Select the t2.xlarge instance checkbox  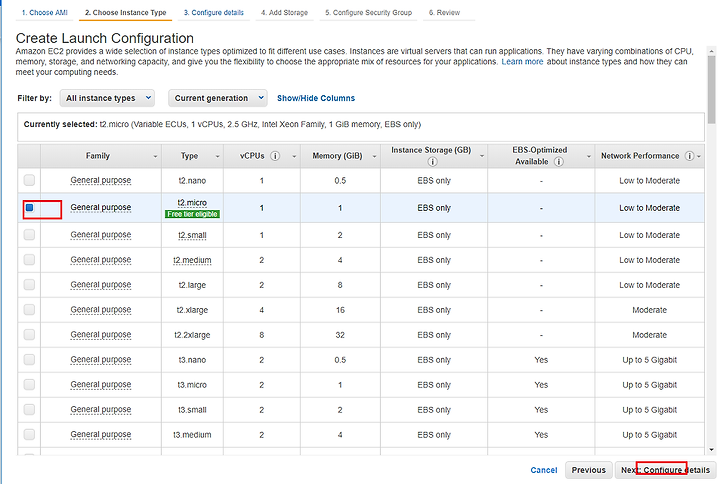pos(29,310)
